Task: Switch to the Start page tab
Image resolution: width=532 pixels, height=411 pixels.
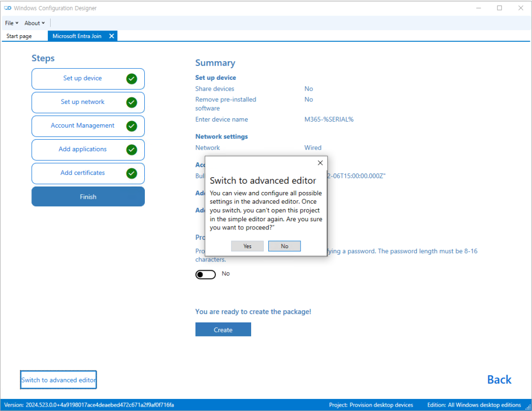Action: 19,36
